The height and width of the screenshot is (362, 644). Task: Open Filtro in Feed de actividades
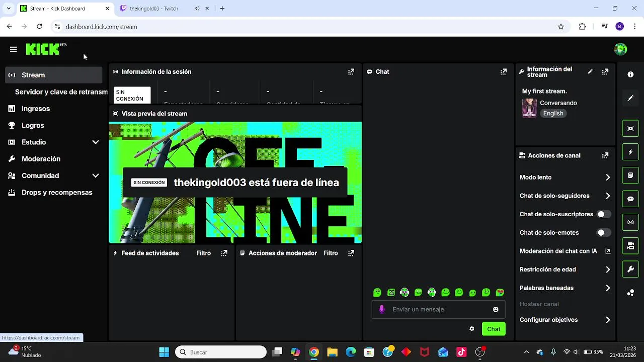pos(204,253)
